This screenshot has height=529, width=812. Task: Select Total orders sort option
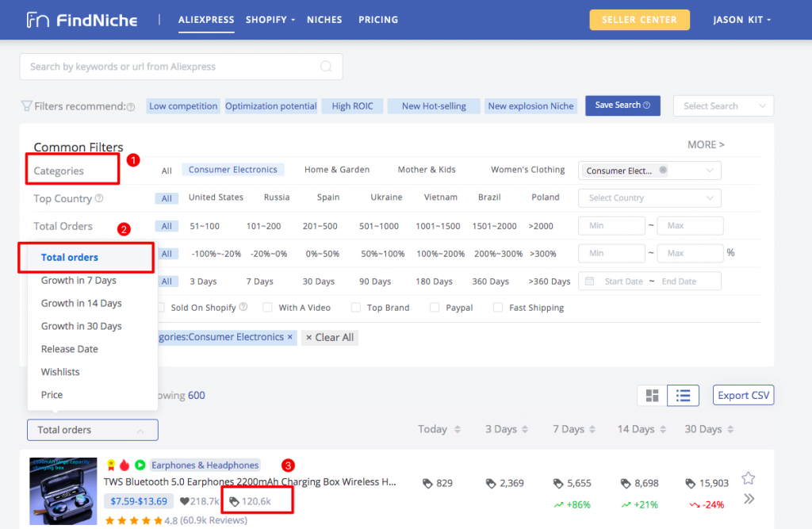[70, 258]
